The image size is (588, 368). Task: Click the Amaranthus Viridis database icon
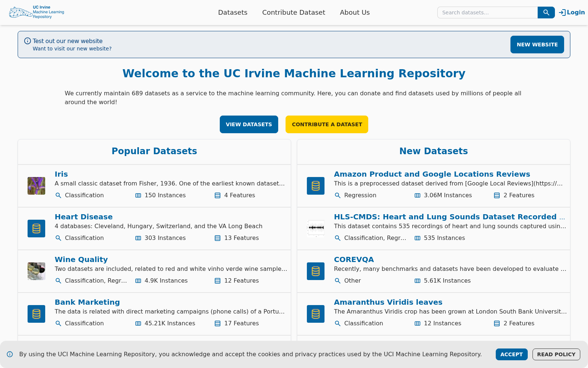[316, 314]
